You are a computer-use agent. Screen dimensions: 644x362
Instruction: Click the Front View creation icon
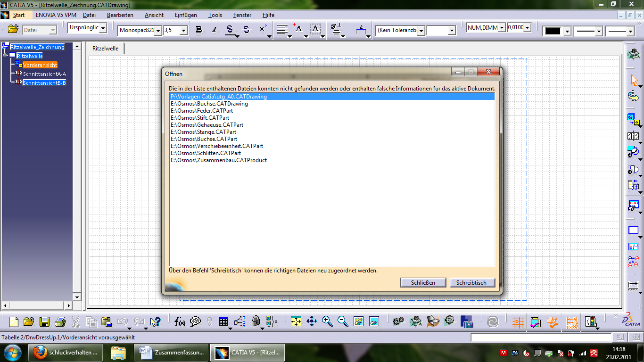[x=634, y=119]
